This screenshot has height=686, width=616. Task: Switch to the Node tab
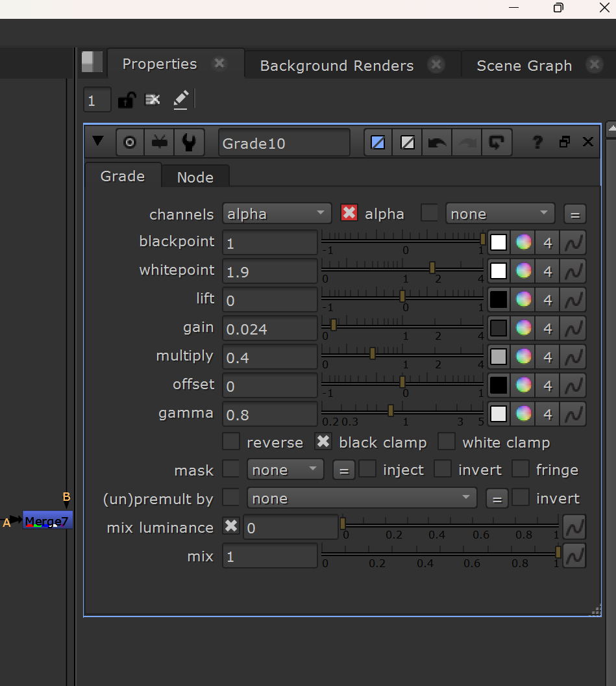195,177
